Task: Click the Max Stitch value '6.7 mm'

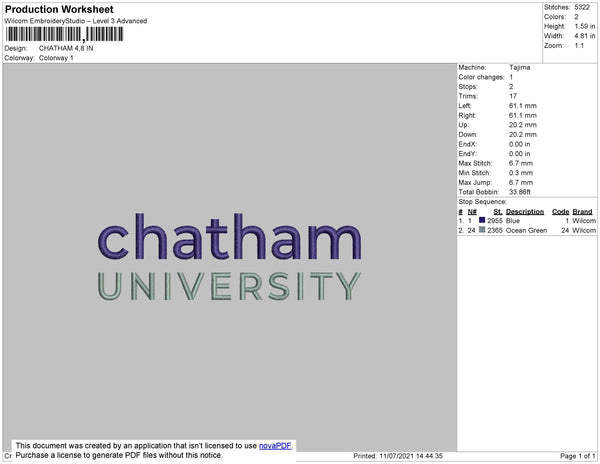Action: coord(520,163)
